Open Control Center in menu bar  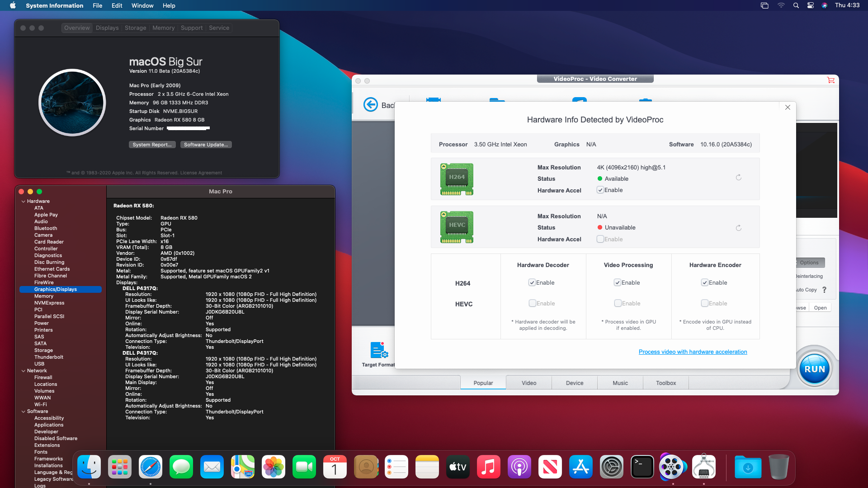click(811, 5)
